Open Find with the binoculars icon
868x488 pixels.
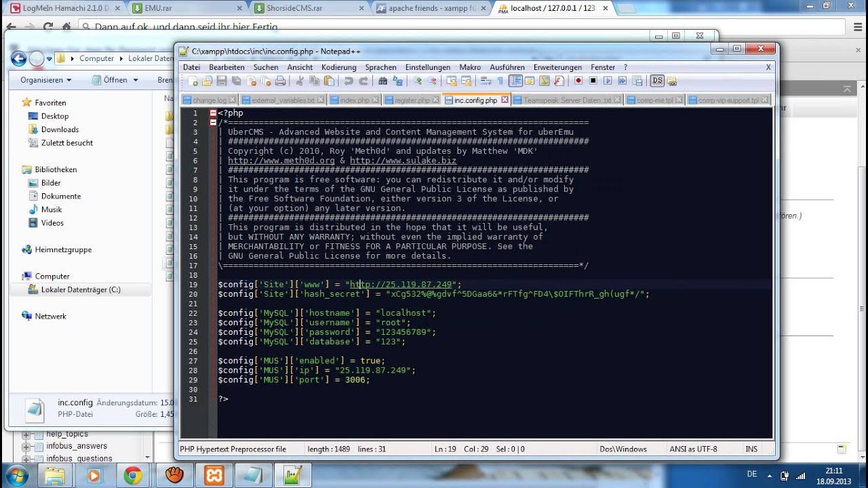point(383,81)
